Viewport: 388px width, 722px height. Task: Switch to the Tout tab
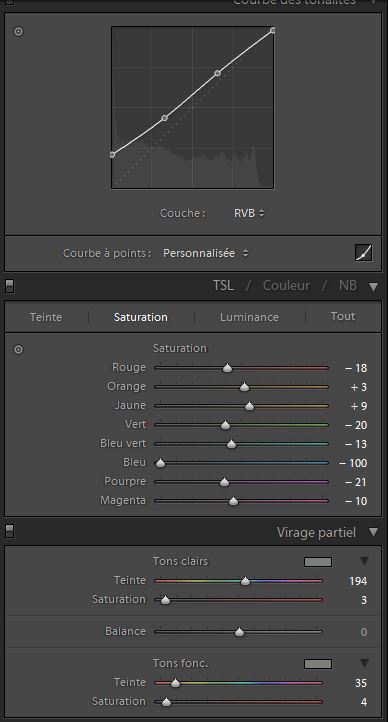343,316
